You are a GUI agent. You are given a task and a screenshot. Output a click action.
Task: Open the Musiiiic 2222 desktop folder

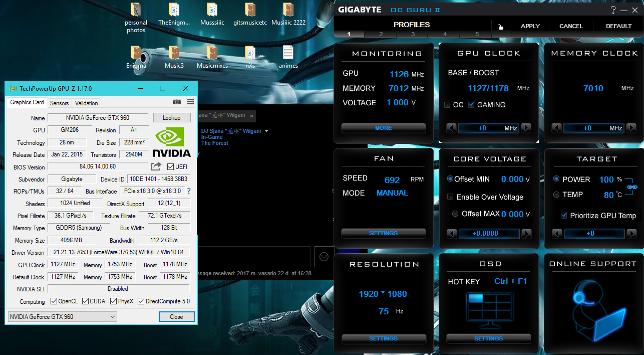pos(288,15)
